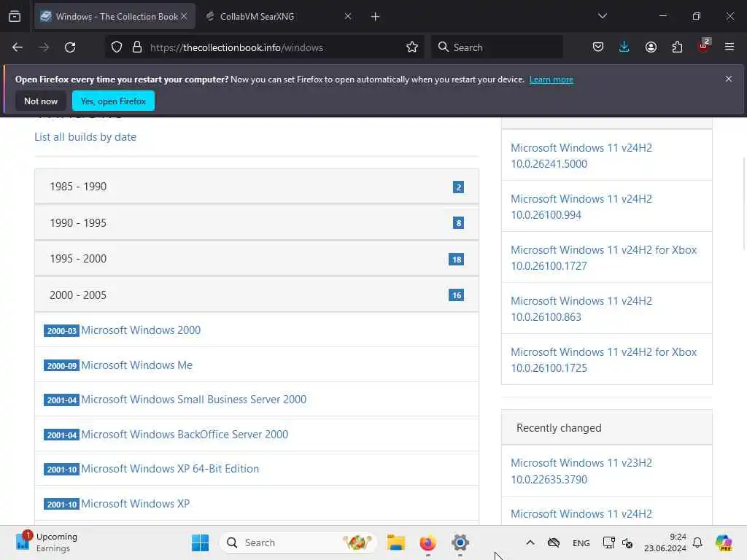Open Firefox downloads panel

(x=624, y=47)
